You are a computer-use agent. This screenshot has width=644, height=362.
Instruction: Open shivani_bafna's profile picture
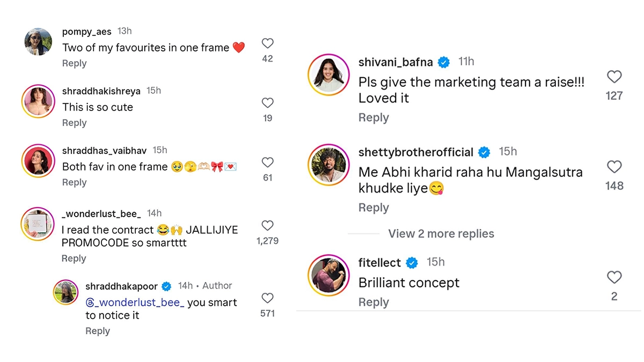click(328, 75)
